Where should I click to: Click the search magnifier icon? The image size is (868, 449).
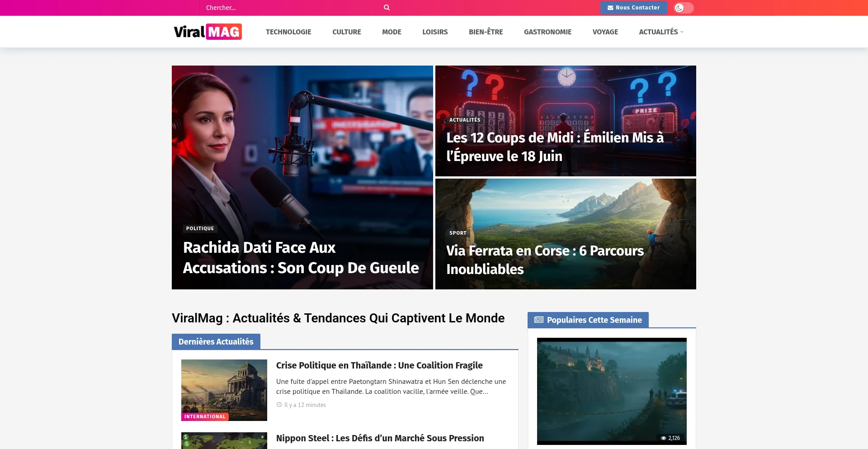[387, 8]
